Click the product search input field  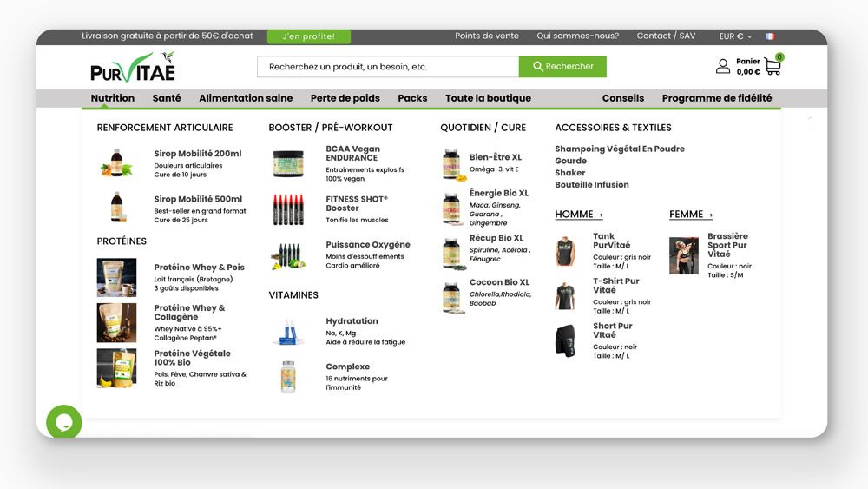(x=388, y=67)
